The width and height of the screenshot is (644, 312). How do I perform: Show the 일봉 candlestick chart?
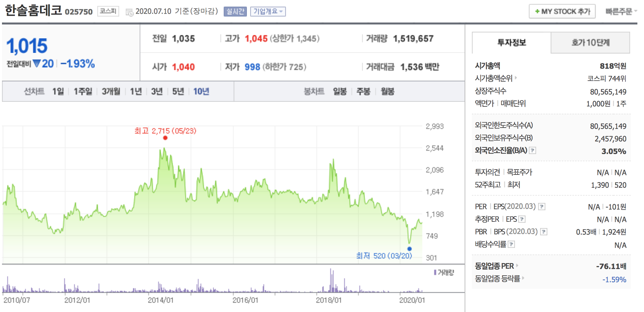click(340, 91)
